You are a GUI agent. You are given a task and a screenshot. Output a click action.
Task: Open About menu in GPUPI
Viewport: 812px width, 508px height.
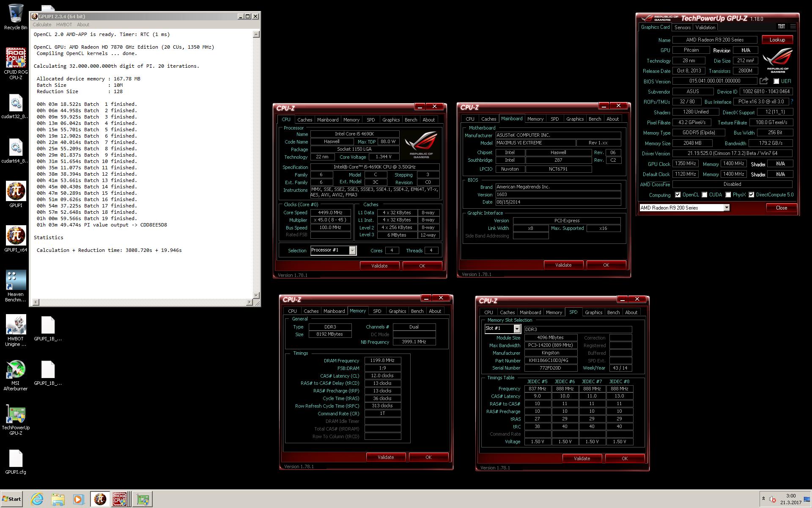(83, 25)
